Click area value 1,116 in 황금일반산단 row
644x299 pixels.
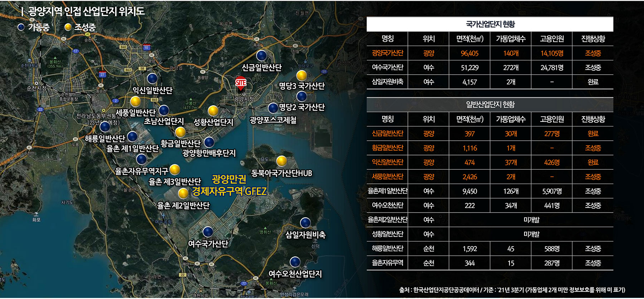(470, 148)
